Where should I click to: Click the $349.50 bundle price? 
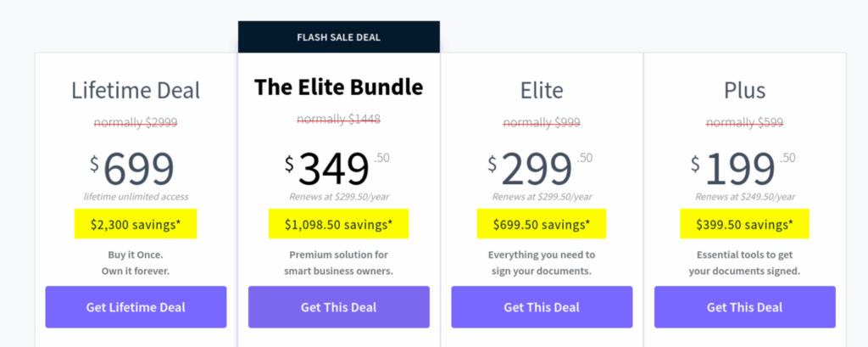(x=337, y=168)
